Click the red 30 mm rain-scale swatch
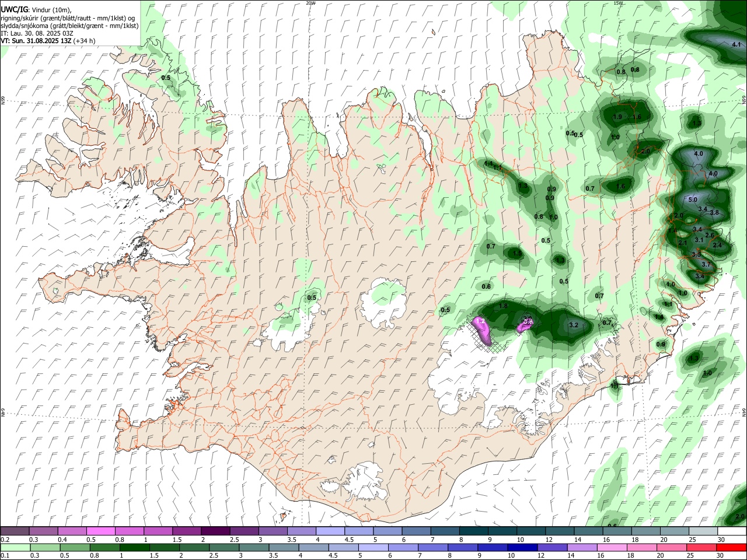 731,548
